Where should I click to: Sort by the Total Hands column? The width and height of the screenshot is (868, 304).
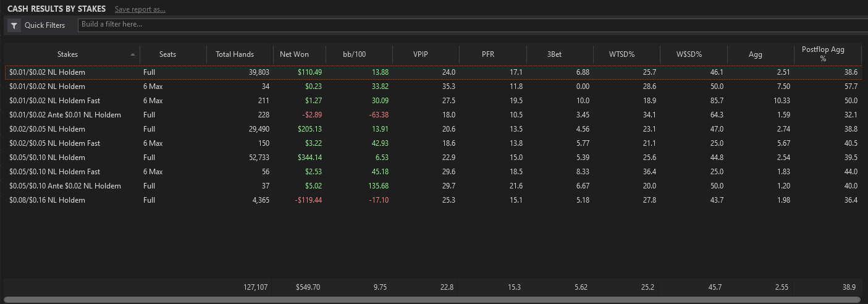tap(235, 54)
